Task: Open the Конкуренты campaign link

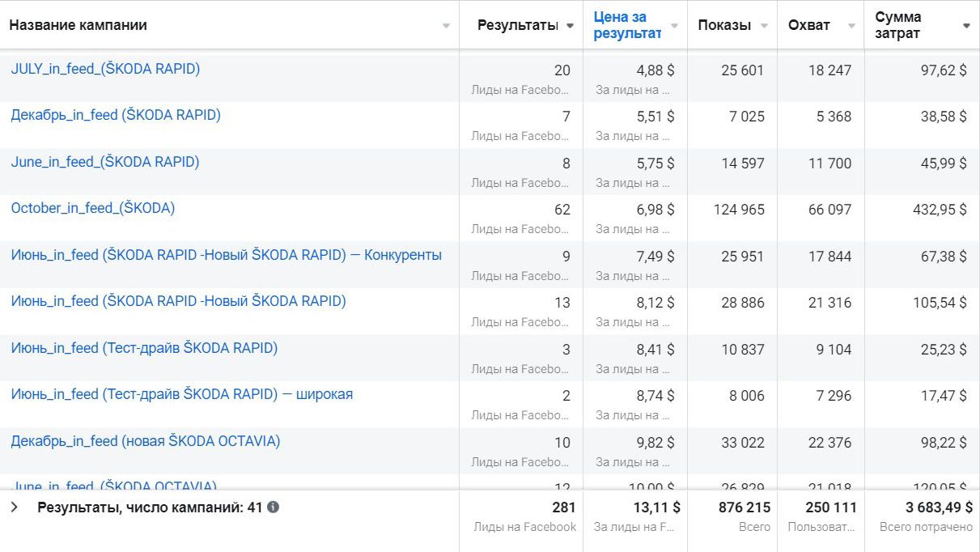Action: click(227, 255)
